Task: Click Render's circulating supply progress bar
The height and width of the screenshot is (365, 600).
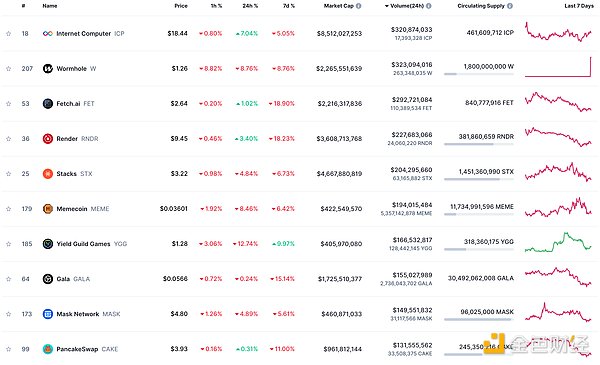Action: pos(479,144)
